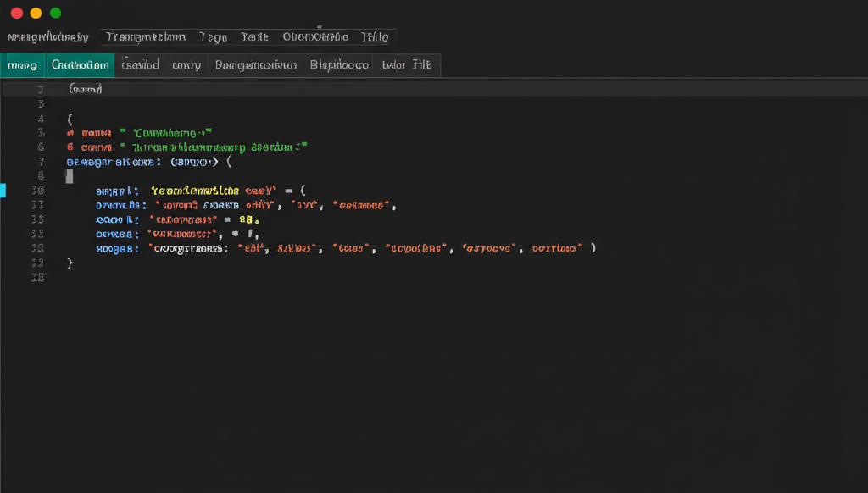Click the opening brace on line 4
Viewport: 868px width, 493px height.
pos(70,119)
